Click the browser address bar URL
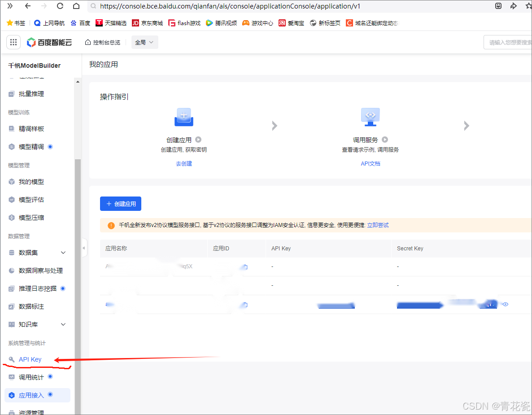 pyautogui.click(x=230, y=6)
